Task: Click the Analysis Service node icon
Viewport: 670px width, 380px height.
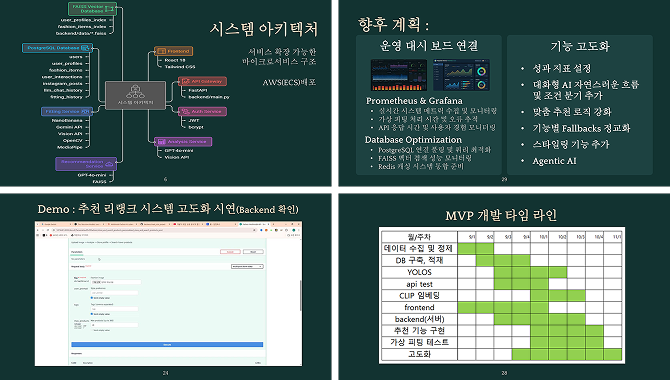Action: [x=161, y=141]
